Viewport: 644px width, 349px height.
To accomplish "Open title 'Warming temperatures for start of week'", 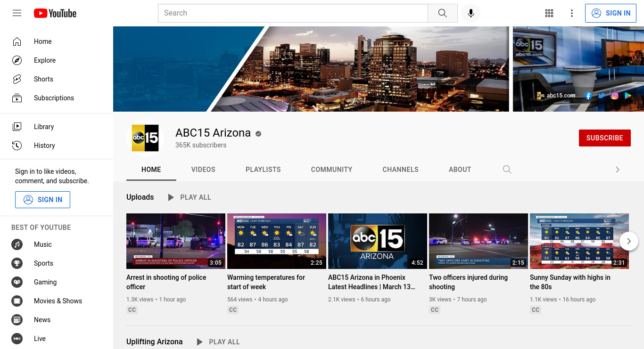I will pos(266,282).
